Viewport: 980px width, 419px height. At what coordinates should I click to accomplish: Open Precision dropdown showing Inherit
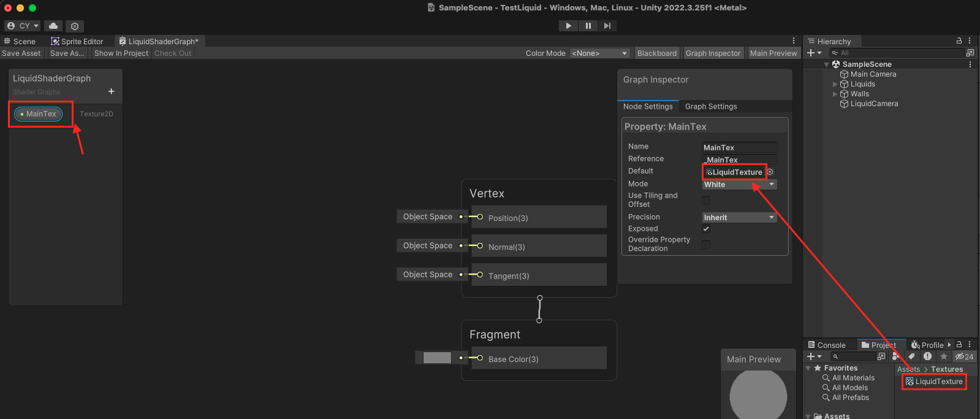pos(739,218)
